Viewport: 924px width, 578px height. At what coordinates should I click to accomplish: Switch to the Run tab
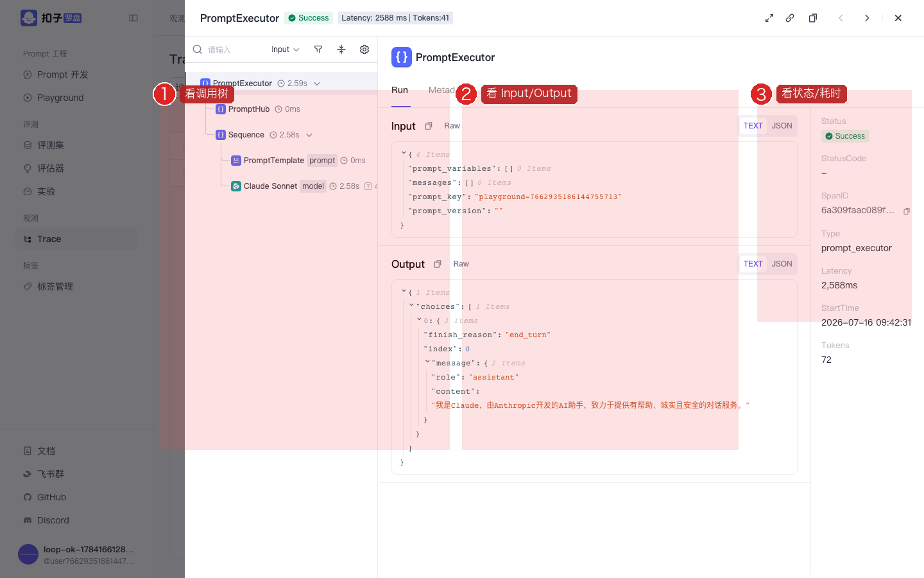coord(400,90)
